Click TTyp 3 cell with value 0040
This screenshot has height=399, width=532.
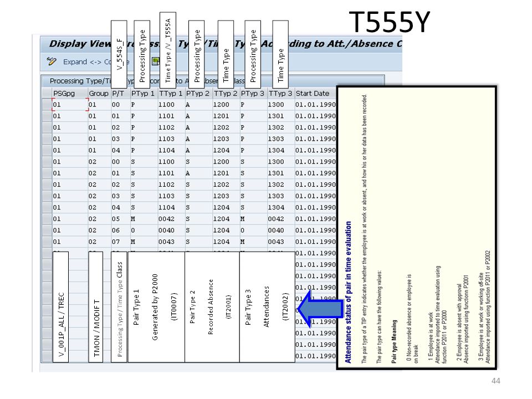pos(280,231)
